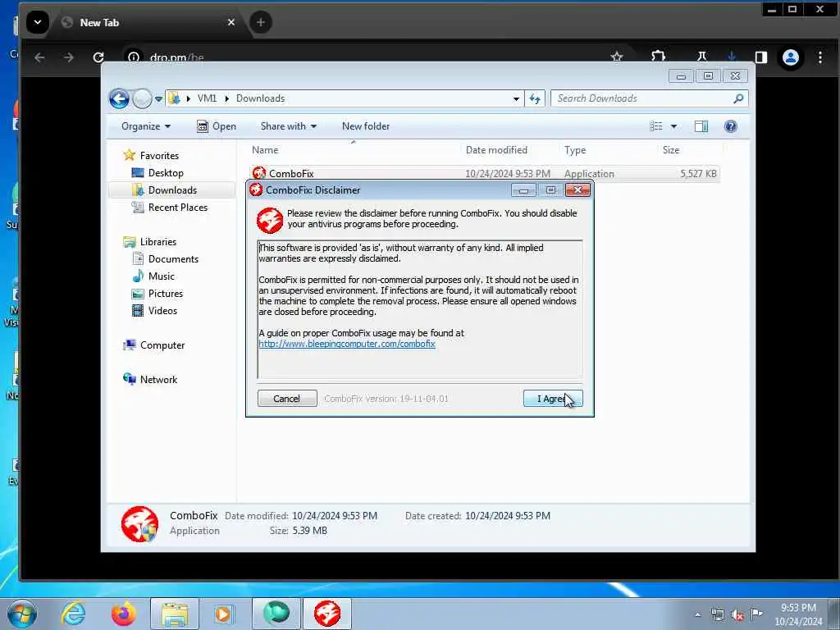Sort files by the Name column
The height and width of the screenshot is (630, 840).
(265, 150)
